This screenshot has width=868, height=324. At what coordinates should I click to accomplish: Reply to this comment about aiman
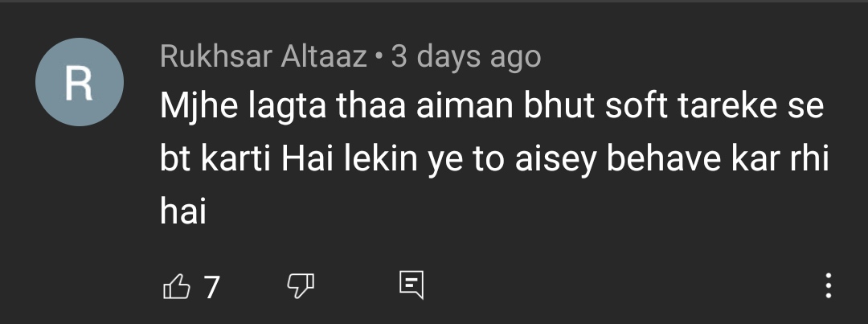coord(411,285)
